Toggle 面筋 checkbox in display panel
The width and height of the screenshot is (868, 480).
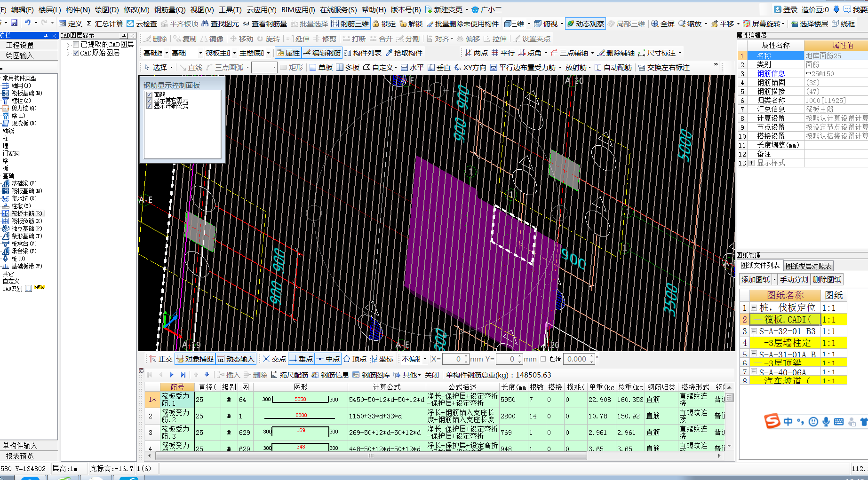click(149, 95)
